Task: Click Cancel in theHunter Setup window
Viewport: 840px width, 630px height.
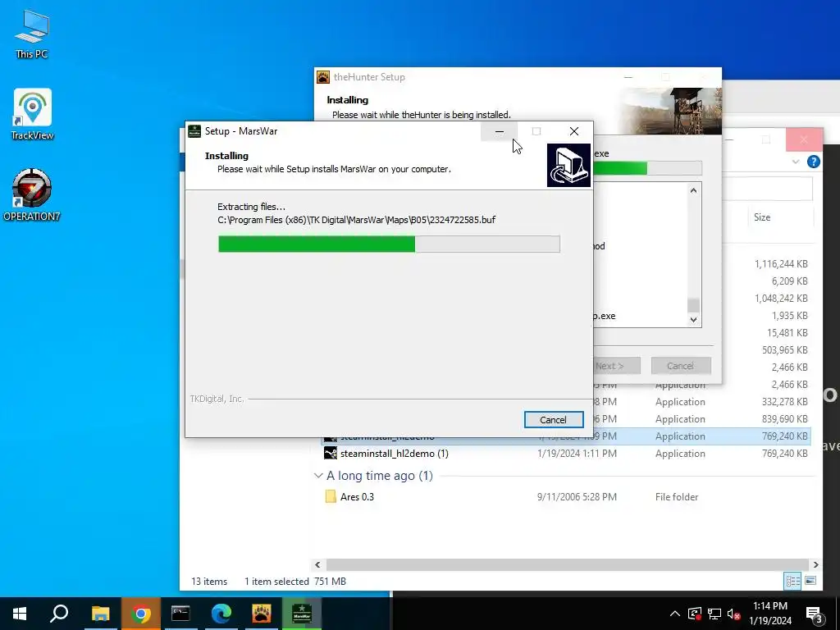Action: [681, 366]
